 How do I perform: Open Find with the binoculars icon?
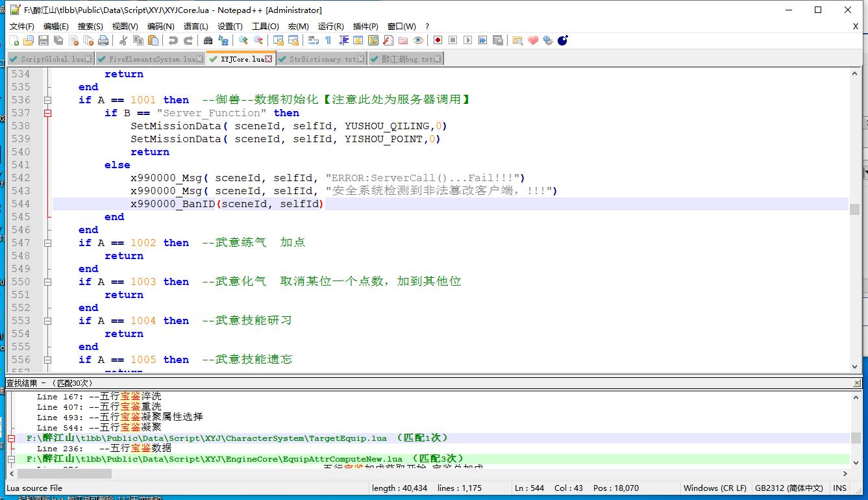[208, 40]
